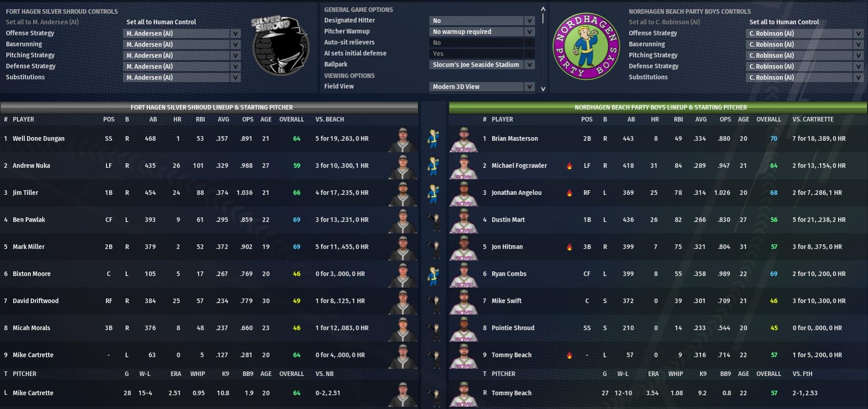Expand the Ballpark selection dropdown
868x409 pixels.
pos(482,65)
